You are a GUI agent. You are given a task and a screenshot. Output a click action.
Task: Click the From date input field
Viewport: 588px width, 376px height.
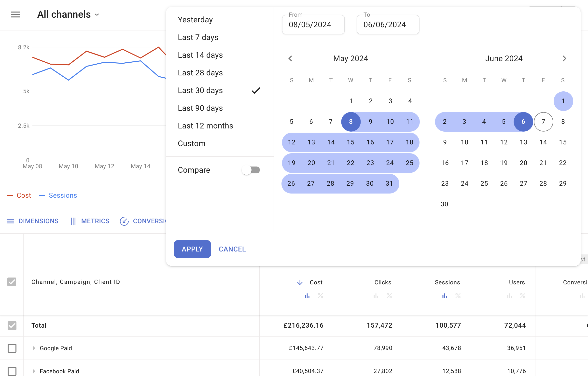pos(313,24)
